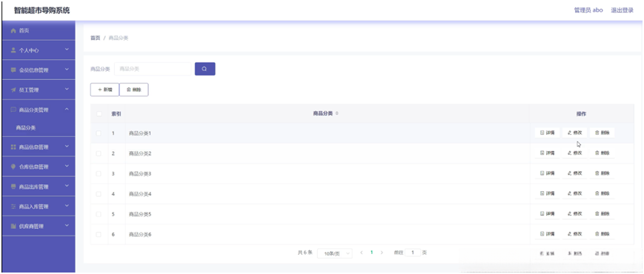Click the magnifier search button
The width and height of the screenshot is (644, 274).
[205, 69]
